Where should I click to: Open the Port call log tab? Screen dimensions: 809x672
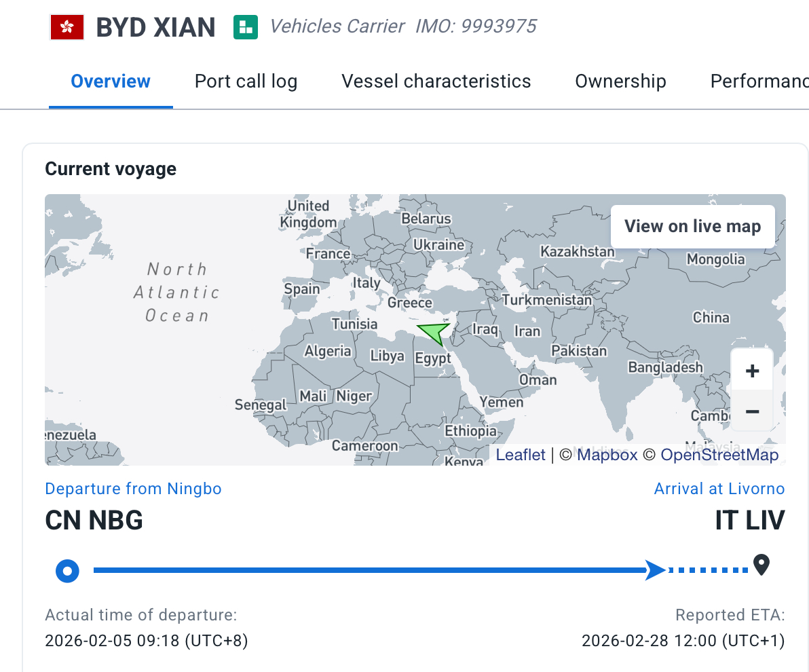[x=246, y=81]
